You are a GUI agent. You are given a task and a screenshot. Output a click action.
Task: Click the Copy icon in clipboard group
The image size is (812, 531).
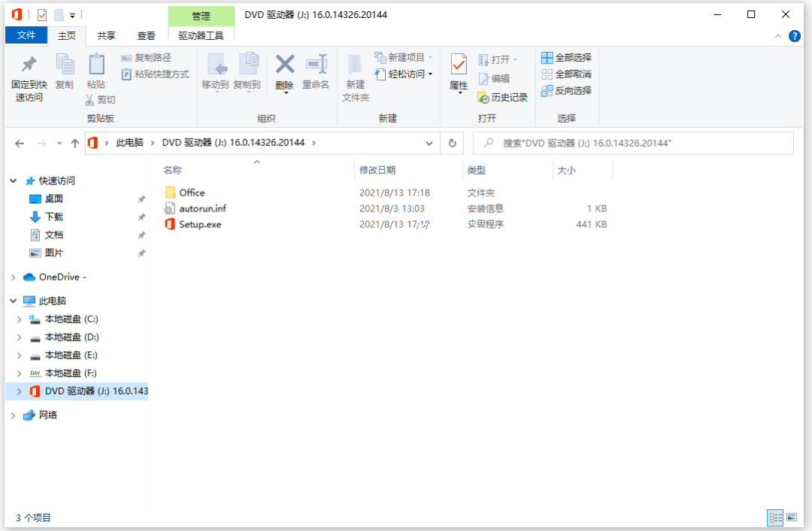pyautogui.click(x=65, y=65)
